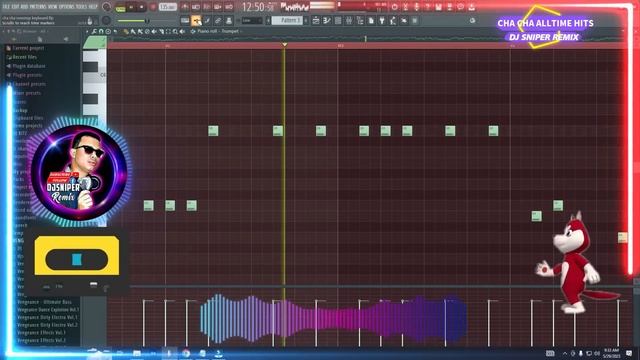Open the piano roll menu arrow
The height and width of the screenshot is (360, 640).
pyautogui.click(x=87, y=31)
